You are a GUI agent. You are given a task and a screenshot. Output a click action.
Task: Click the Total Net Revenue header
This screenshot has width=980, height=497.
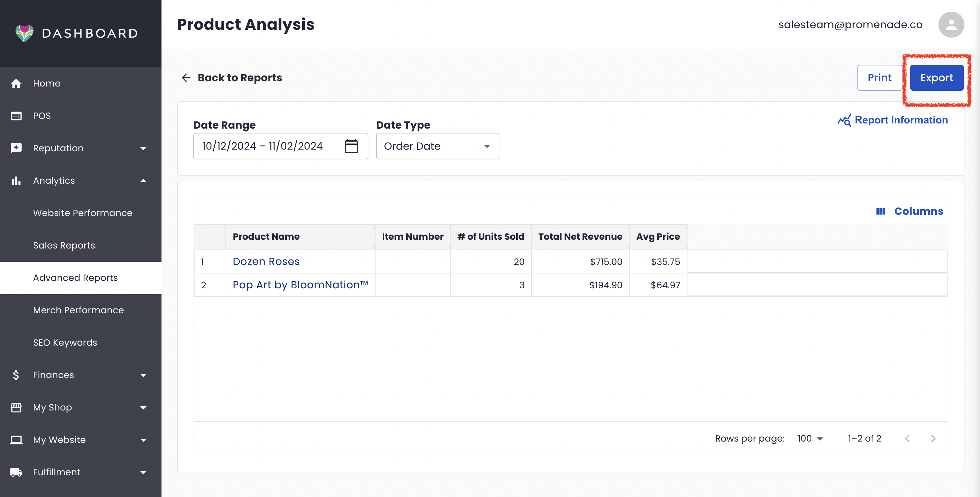click(x=580, y=237)
